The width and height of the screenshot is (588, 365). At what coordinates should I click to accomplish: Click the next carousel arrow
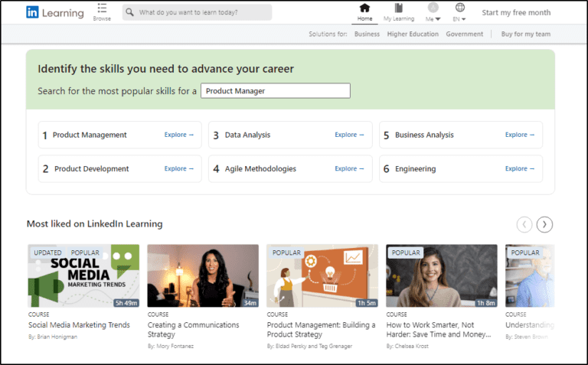click(544, 224)
